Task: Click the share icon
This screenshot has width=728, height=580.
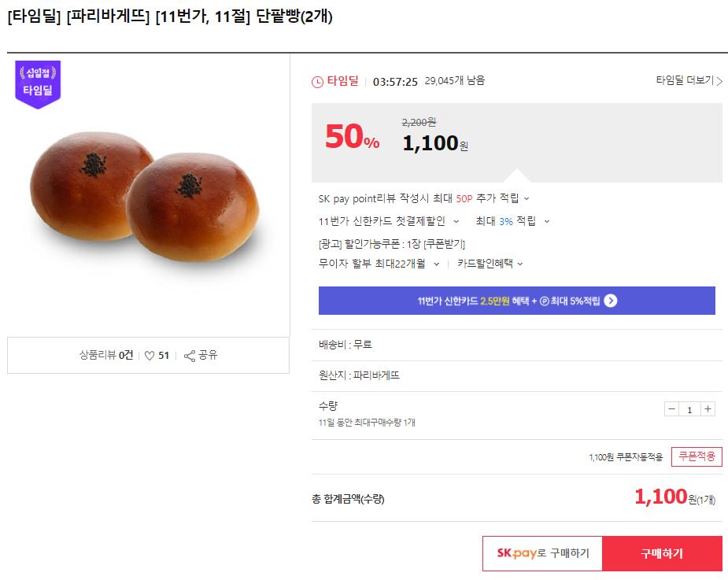Action: [x=189, y=356]
